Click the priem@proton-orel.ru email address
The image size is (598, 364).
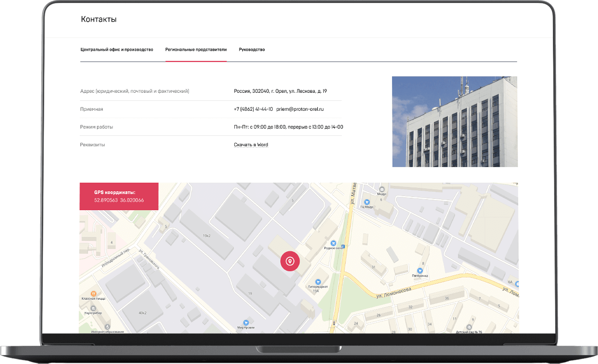[x=300, y=109]
